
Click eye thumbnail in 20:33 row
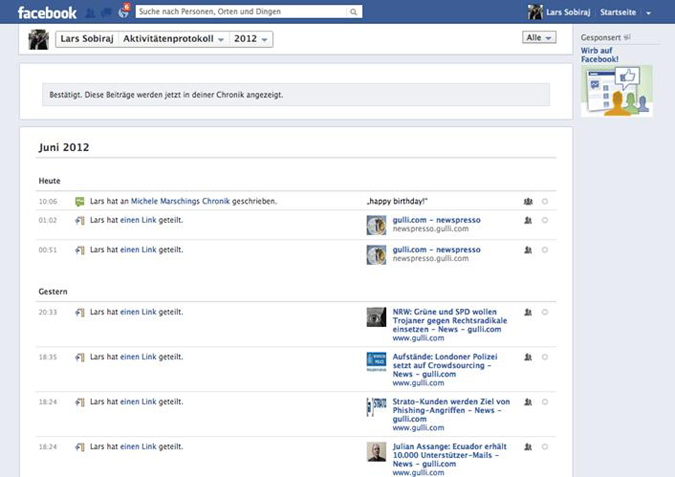376,317
